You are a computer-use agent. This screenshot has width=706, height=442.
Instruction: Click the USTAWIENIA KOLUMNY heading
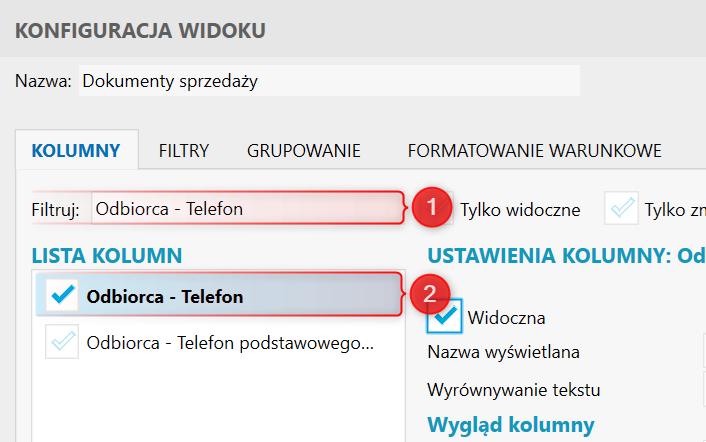point(566,256)
